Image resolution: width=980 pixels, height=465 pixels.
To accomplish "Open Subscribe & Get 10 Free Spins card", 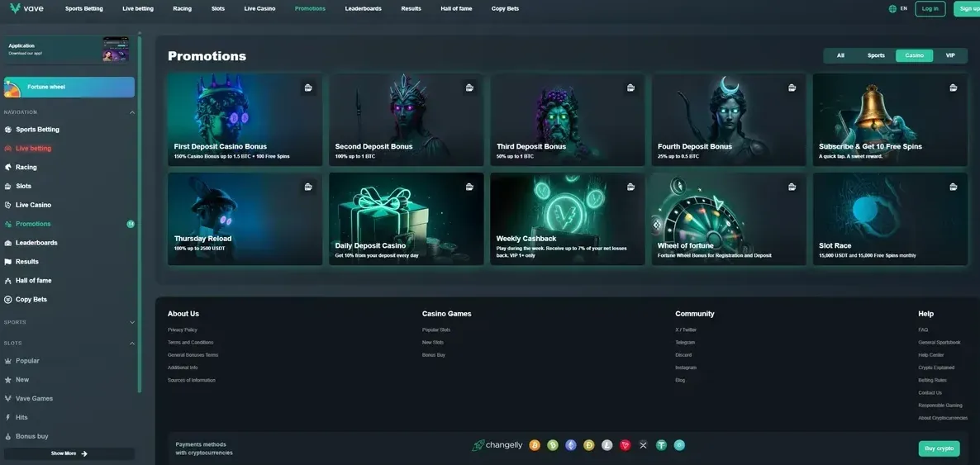I will (890, 120).
